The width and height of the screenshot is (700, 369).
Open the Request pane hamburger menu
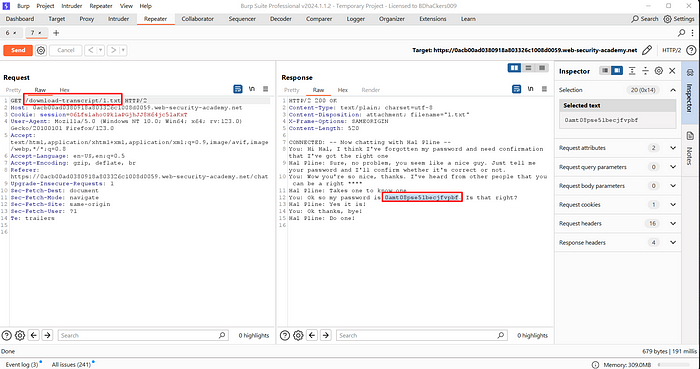(x=265, y=89)
